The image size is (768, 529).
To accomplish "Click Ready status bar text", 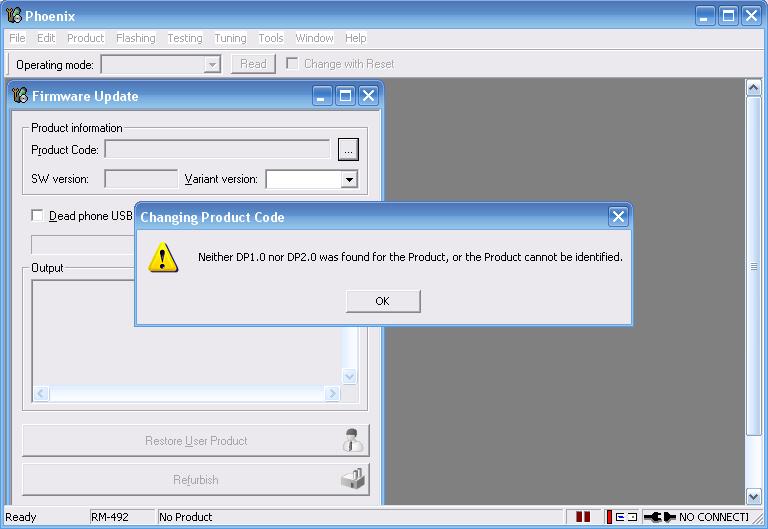I will click(x=21, y=517).
